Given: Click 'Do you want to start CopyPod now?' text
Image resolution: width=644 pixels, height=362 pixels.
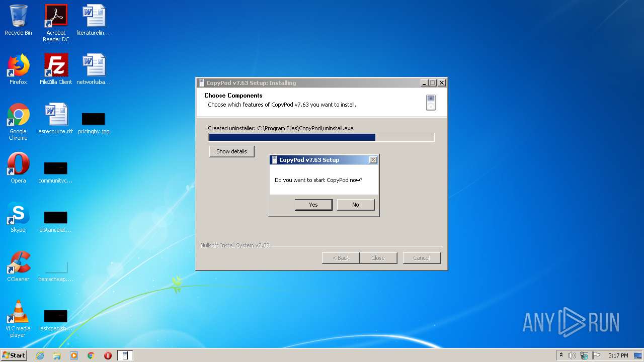Looking at the screenshot, I should (318, 180).
